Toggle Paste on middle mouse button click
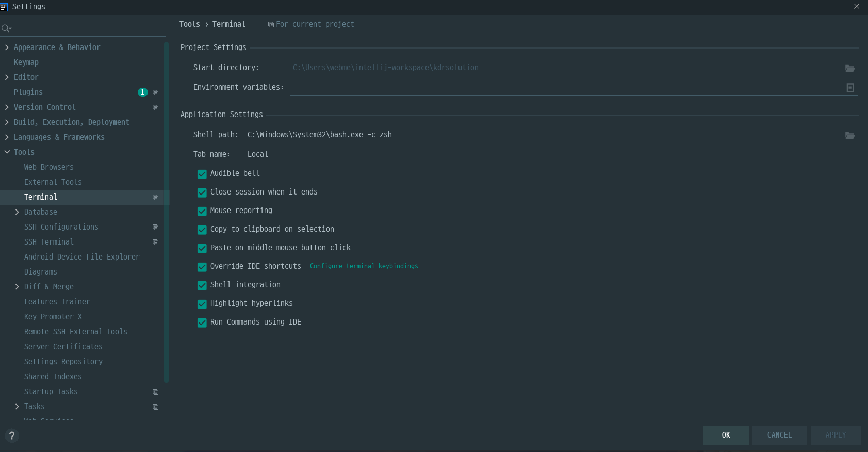 (202, 248)
